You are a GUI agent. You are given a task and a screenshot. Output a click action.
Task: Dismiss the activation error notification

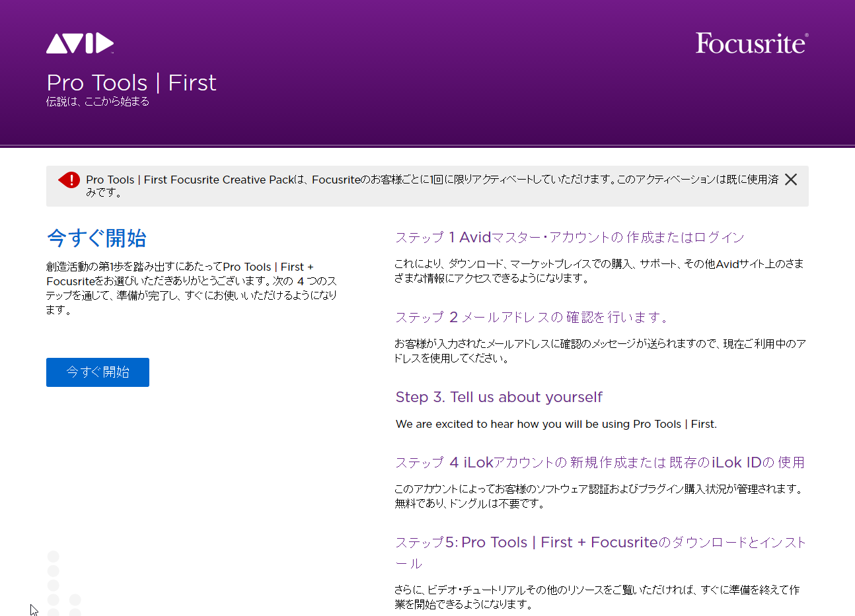(790, 180)
